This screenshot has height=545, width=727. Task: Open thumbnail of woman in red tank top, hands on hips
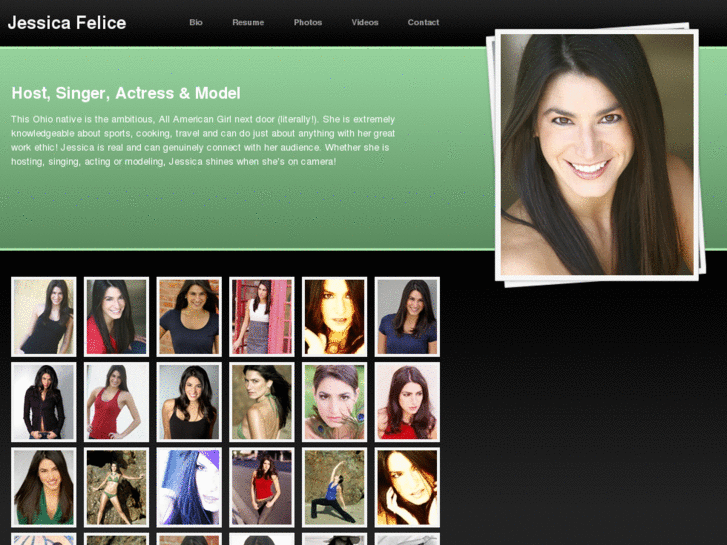[116, 402]
